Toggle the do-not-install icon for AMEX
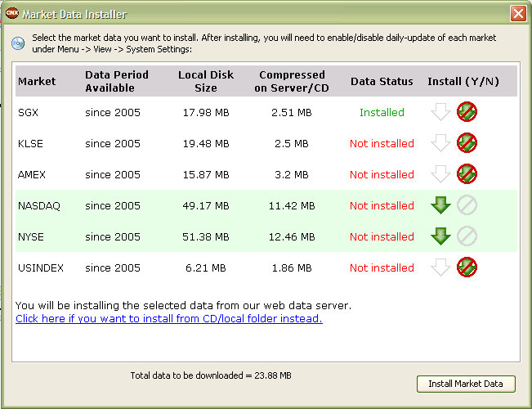This screenshot has width=532, height=409. point(467,174)
